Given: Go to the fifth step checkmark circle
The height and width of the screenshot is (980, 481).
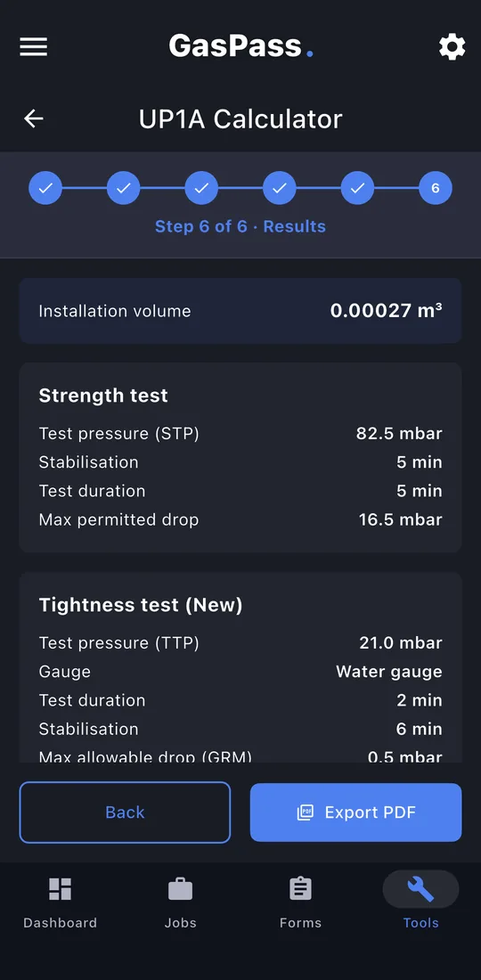Looking at the screenshot, I should pos(357,188).
